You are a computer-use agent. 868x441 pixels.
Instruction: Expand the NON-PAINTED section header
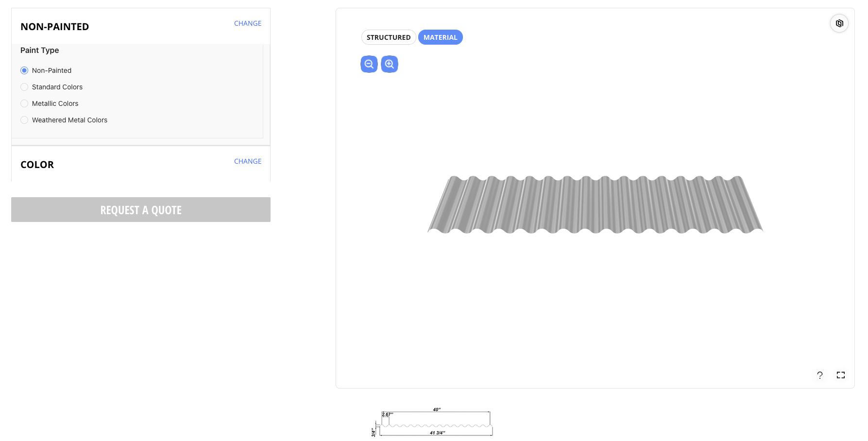pyautogui.click(x=54, y=27)
